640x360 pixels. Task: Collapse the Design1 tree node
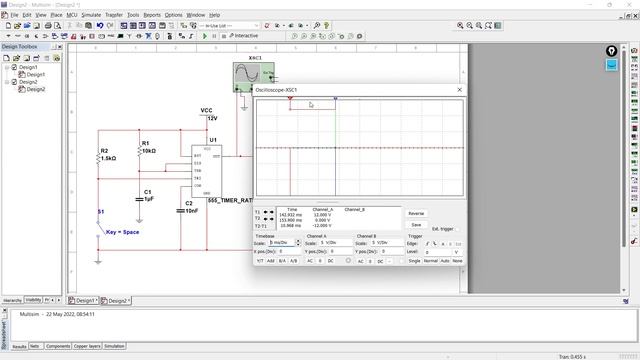tap(7, 67)
